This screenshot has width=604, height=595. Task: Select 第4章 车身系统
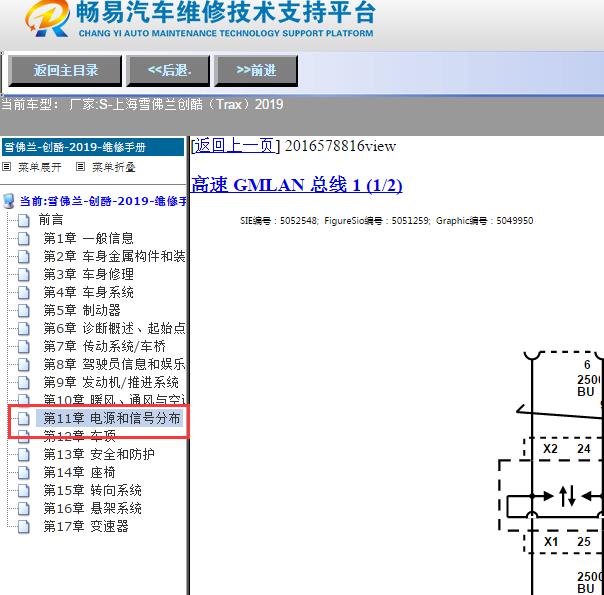(x=88, y=292)
